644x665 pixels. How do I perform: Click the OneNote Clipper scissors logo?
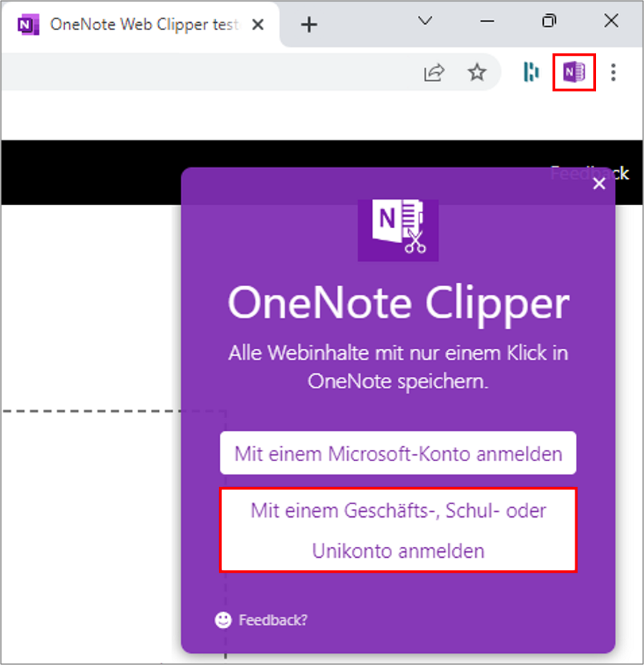(x=398, y=229)
